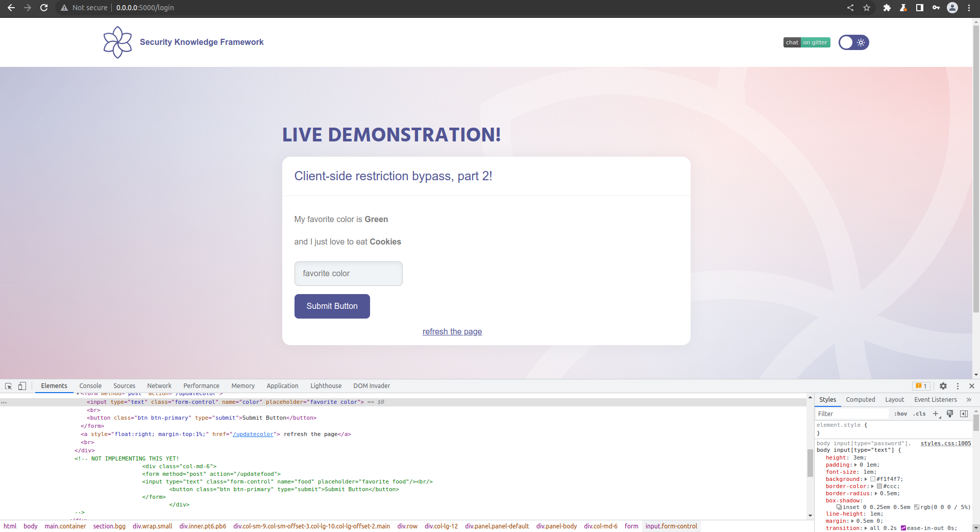The height and width of the screenshot is (532, 980).
Task: Click the new style rule plus icon
Action: click(x=936, y=414)
